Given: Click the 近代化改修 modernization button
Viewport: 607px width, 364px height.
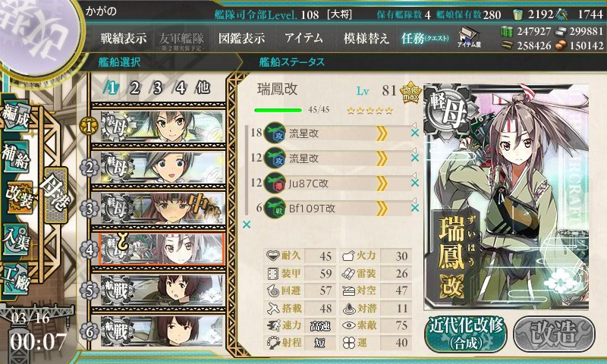Looking at the screenshot, I should pyautogui.click(x=466, y=334).
